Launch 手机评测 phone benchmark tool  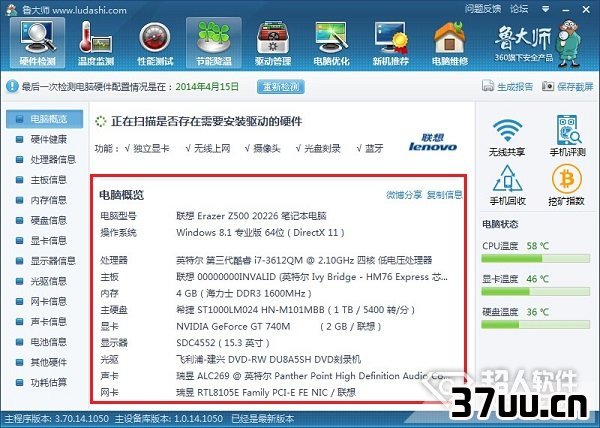[568, 135]
